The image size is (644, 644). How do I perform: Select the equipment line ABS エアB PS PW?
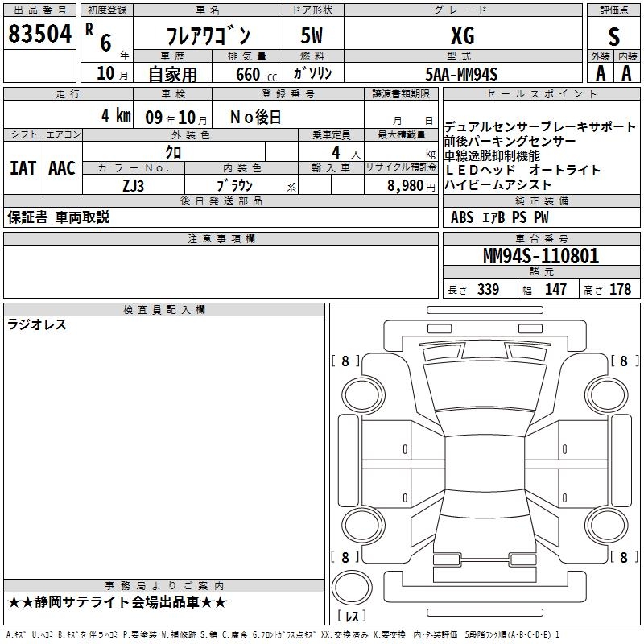(499, 217)
